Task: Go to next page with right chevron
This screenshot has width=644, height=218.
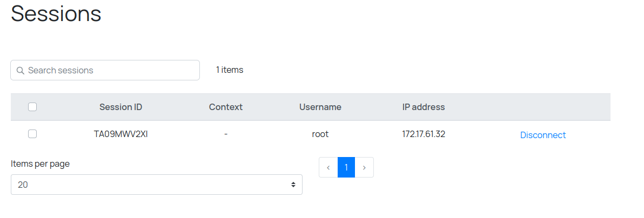Action: [x=364, y=167]
